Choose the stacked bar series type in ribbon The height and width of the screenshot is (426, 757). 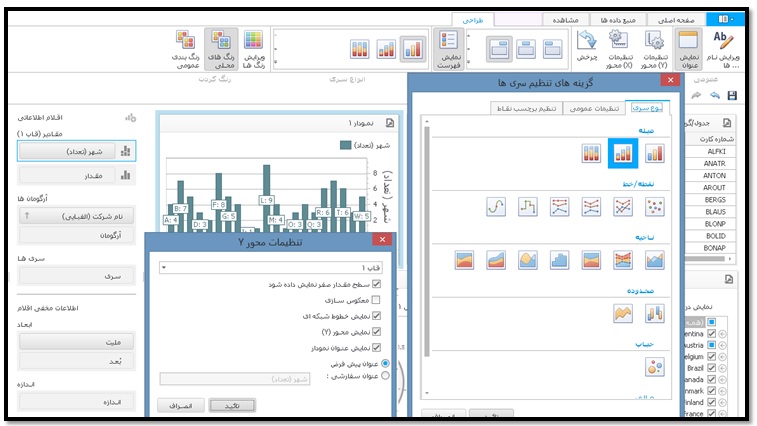click(386, 49)
